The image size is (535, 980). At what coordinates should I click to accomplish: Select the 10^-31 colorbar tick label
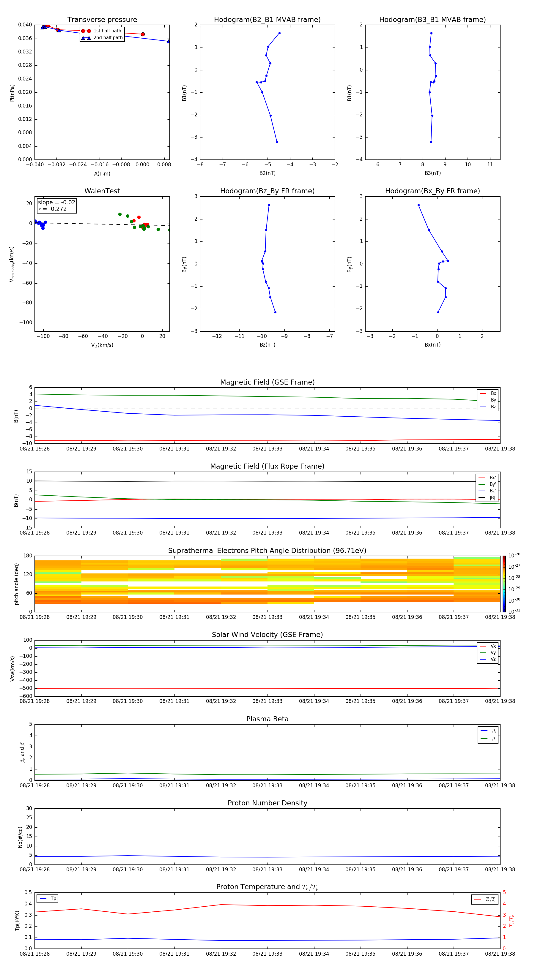(x=514, y=611)
